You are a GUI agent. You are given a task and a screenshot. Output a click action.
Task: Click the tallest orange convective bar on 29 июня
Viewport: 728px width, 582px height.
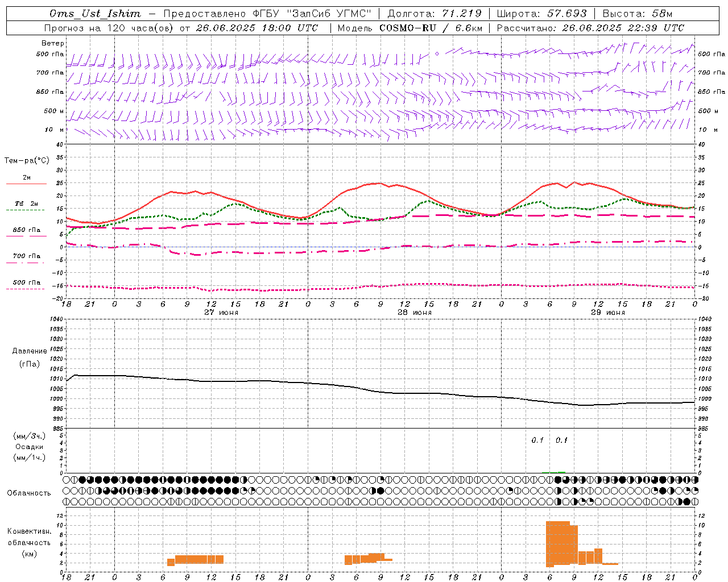click(x=558, y=543)
